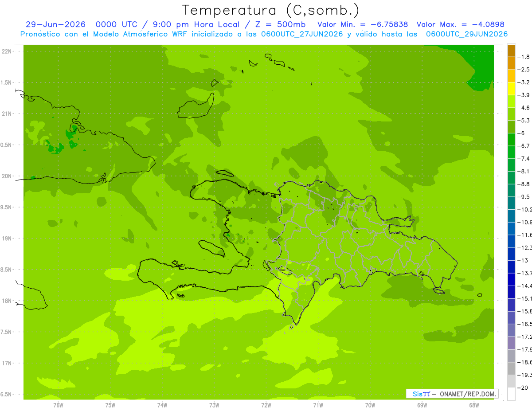
Task: Click the "-1.8" colorbar label
Action: coord(524,57)
